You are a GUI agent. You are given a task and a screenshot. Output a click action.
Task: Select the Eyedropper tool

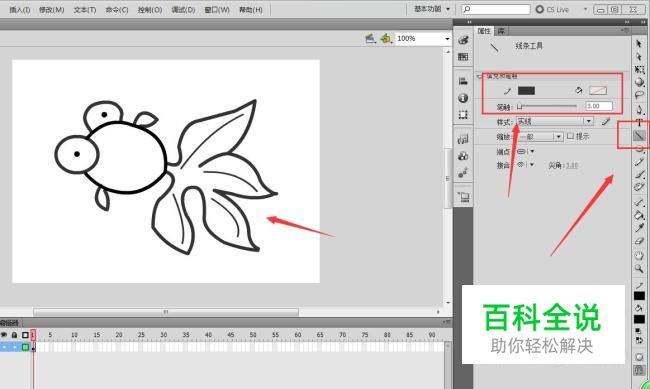tap(639, 228)
